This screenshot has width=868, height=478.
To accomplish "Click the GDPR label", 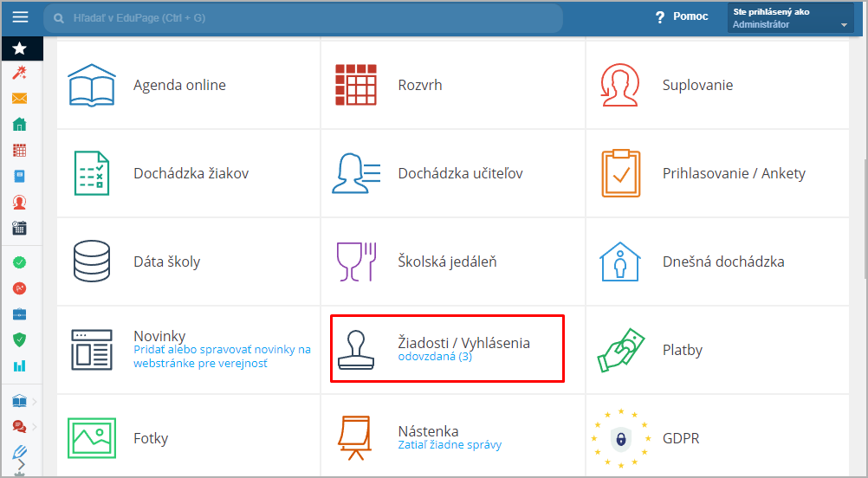I will tap(681, 438).
